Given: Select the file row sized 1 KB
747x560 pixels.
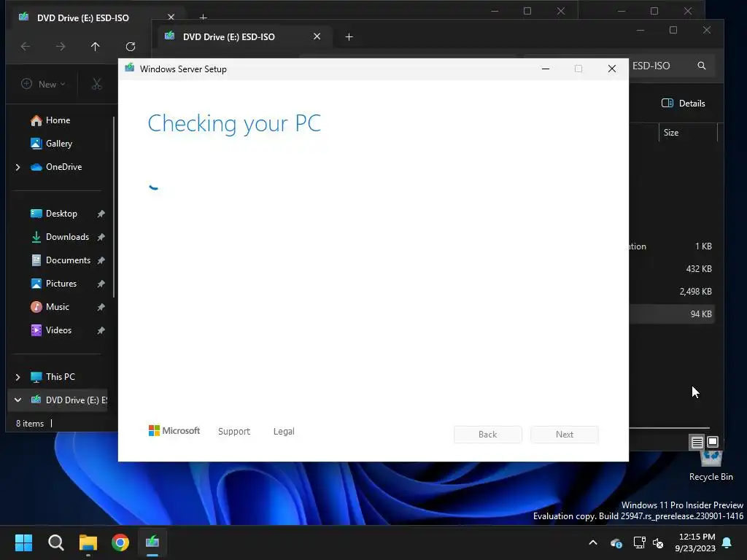Looking at the screenshot, I should coord(672,246).
